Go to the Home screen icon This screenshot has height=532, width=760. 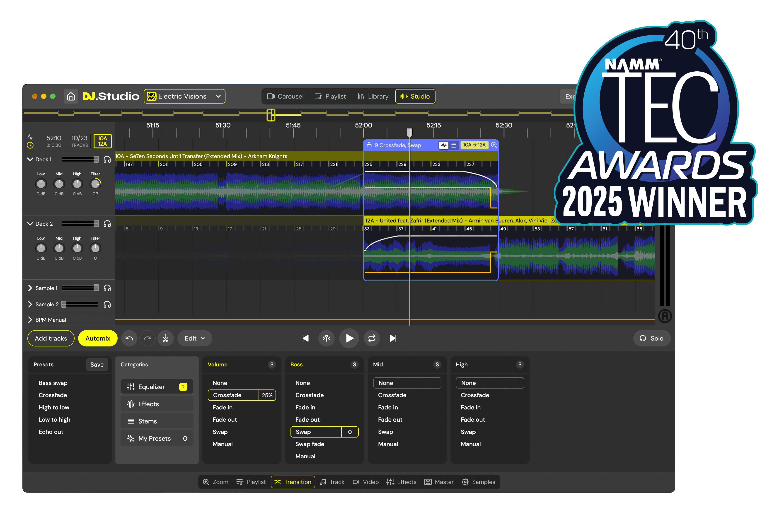[71, 96]
